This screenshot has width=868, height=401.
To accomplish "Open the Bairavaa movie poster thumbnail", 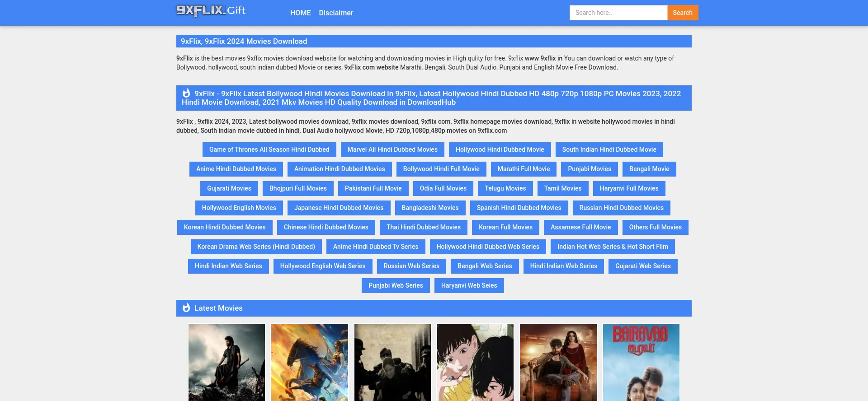I will tap(641, 362).
